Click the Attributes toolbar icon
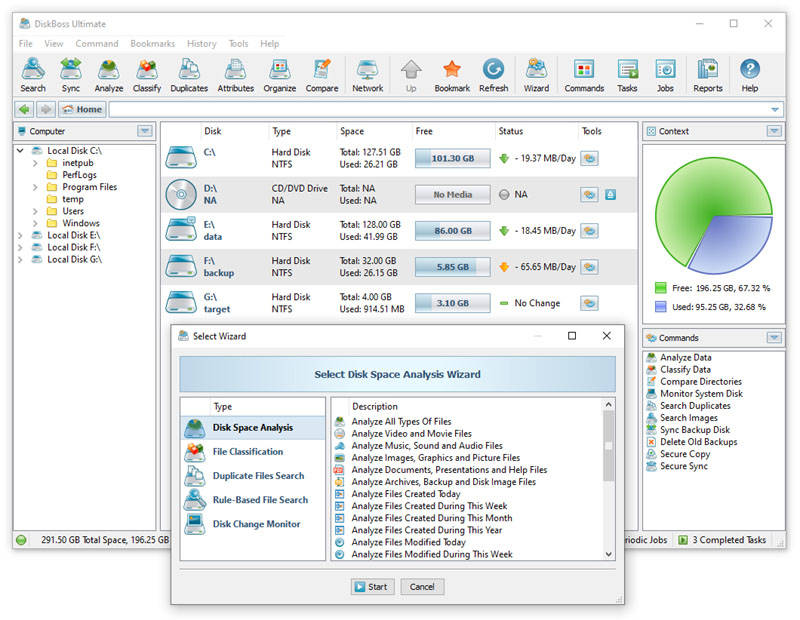800x620 pixels. (x=235, y=75)
